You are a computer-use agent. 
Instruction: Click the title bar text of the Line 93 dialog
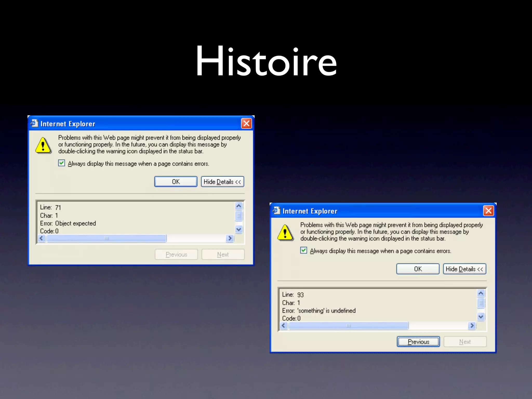click(x=310, y=211)
